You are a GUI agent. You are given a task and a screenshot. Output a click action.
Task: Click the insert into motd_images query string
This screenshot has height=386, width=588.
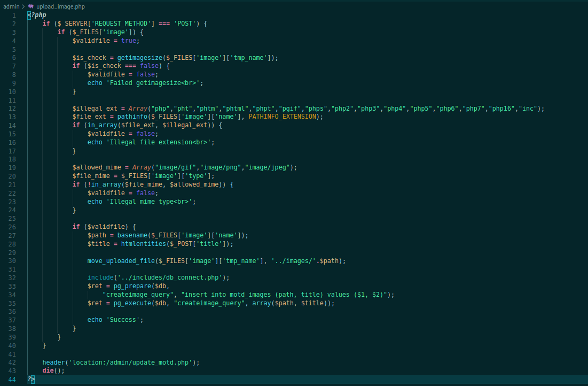(x=284, y=295)
